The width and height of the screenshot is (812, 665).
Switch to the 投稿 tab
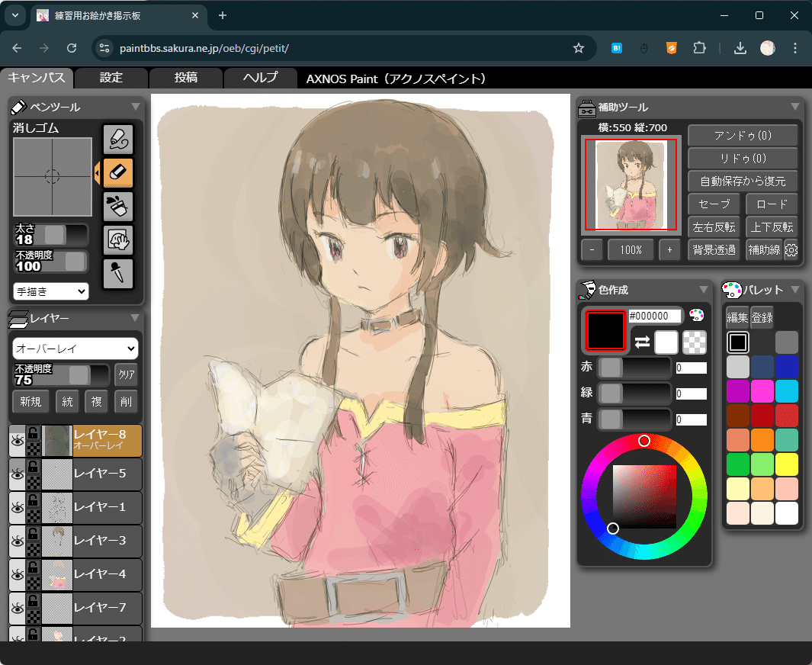pyautogui.click(x=186, y=78)
